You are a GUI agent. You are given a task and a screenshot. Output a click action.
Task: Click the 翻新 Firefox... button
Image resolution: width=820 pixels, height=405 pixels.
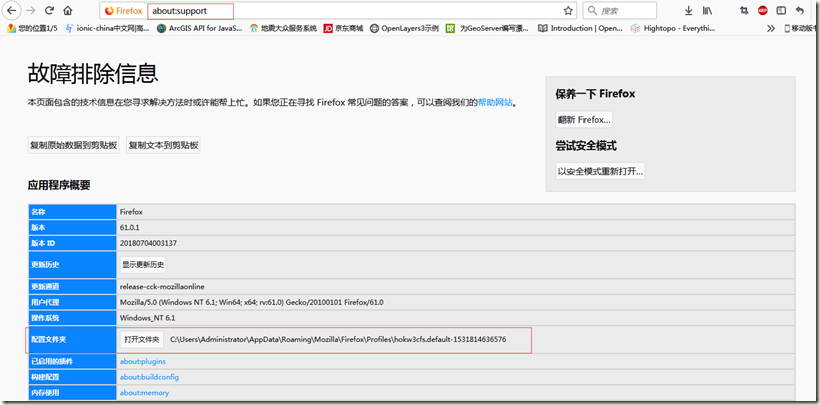584,119
